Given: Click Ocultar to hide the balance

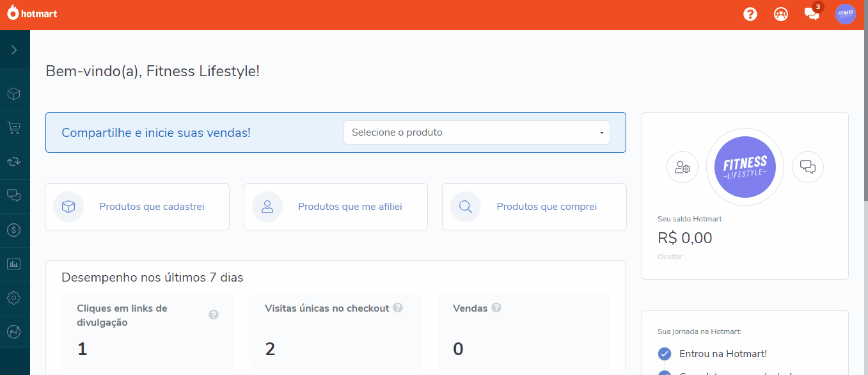Looking at the screenshot, I should 670,257.
